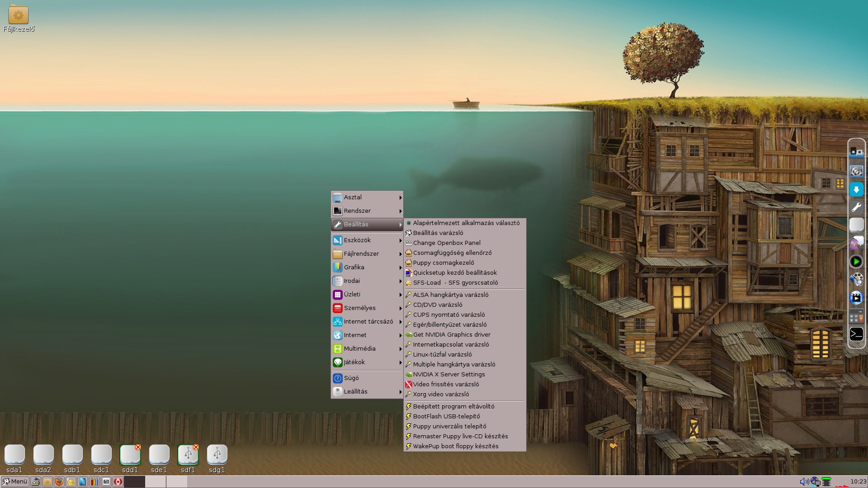The width and height of the screenshot is (868, 488).
Task: Open the Internet menu category
Action: (x=367, y=335)
